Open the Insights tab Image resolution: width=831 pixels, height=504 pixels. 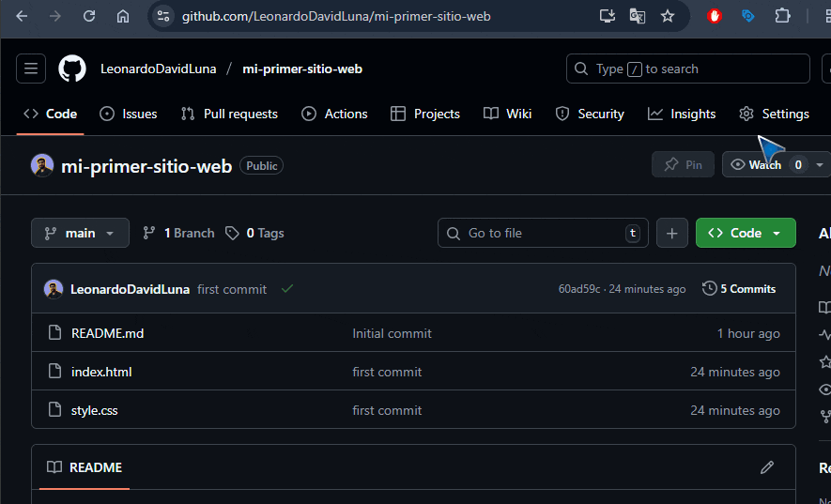click(x=682, y=114)
